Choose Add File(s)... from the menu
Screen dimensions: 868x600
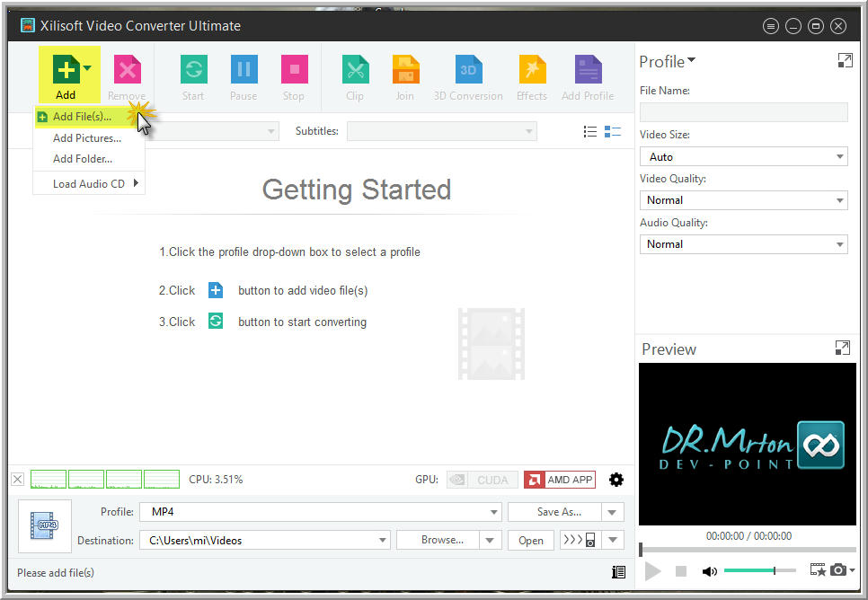[82, 117]
